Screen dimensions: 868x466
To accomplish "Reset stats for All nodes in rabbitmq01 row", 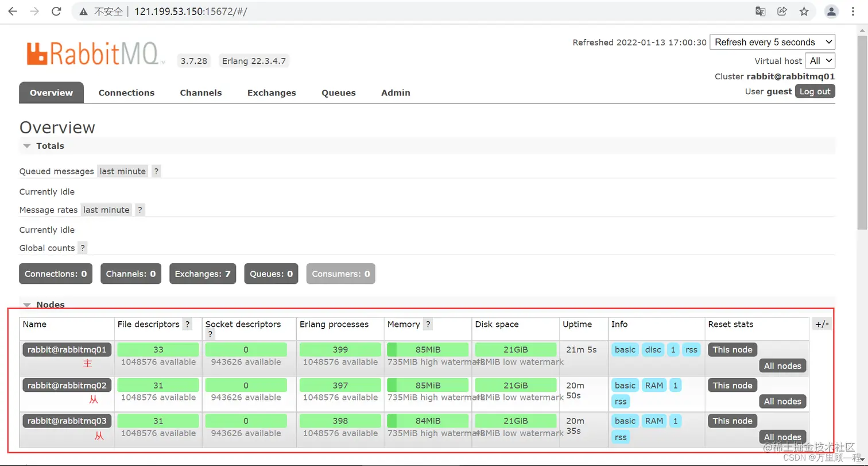I will coord(782,366).
